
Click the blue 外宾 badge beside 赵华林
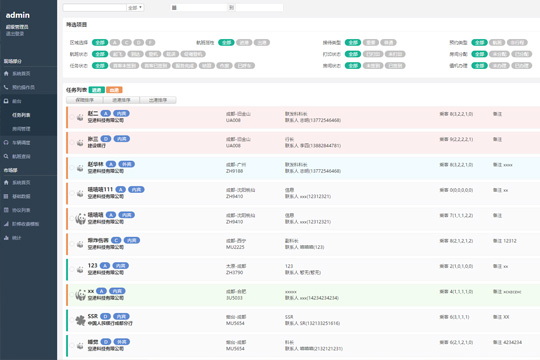(x=126, y=164)
